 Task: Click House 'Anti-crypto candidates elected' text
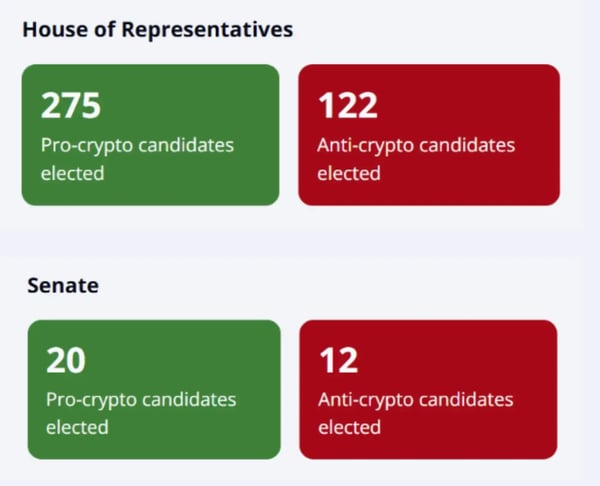tap(416, 159)
